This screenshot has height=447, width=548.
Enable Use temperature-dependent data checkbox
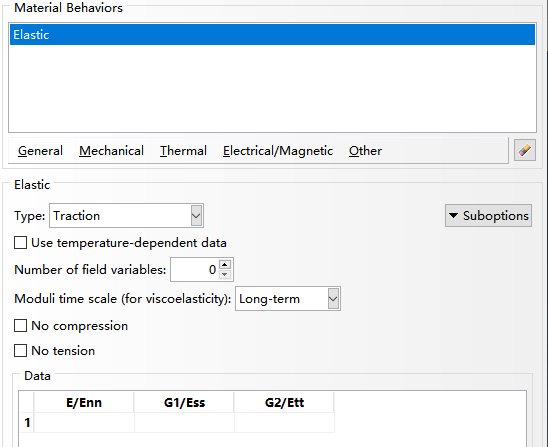point(20,243)
